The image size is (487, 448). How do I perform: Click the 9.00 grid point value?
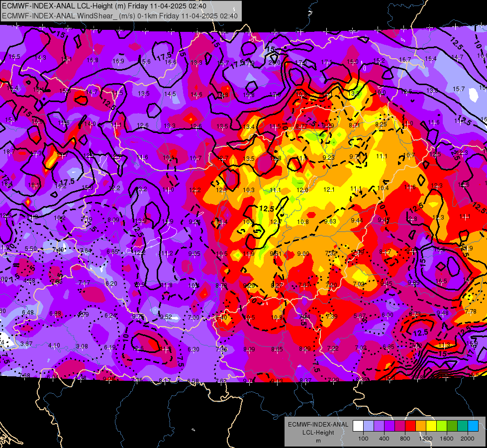[x=303, y=254]
